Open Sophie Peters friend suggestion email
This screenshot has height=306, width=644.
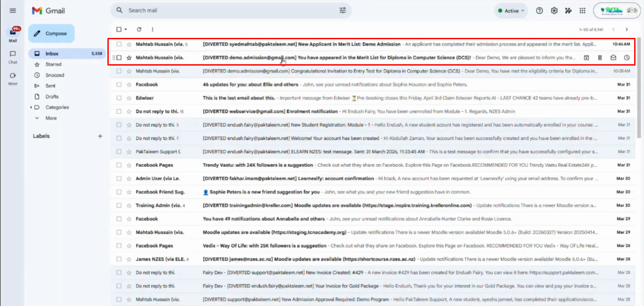[x=373, y=192]
